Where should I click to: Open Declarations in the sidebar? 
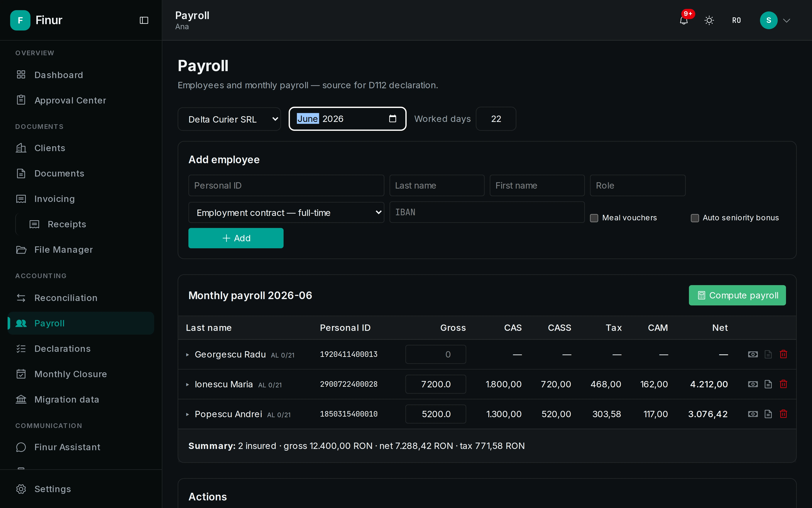[81, 349]
